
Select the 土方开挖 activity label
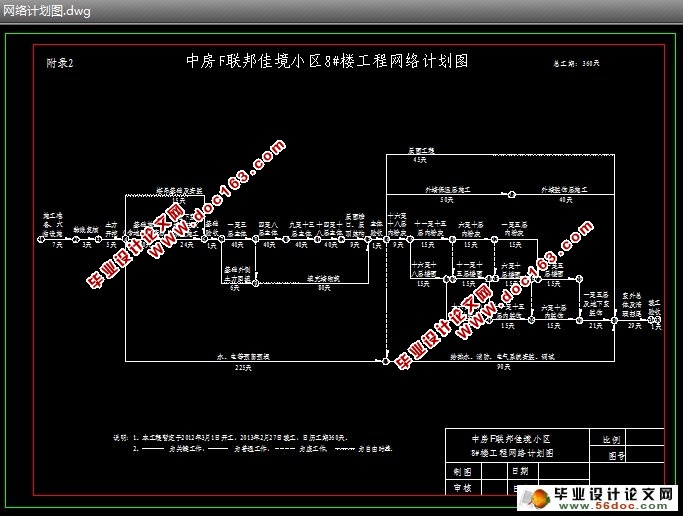click(x=112, y=229)
